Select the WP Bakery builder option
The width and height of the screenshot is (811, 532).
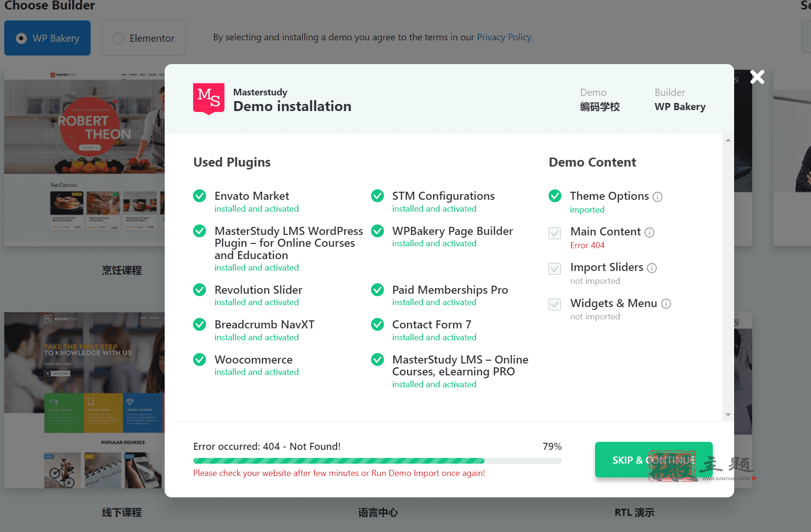click(x=47, y=38)
